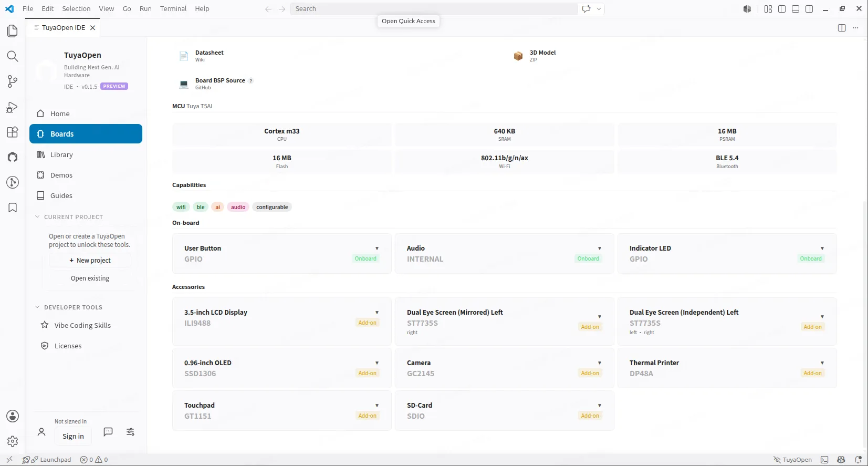Open the Source Control view
This screenshot has height=466, width=868.
(13, 81)
